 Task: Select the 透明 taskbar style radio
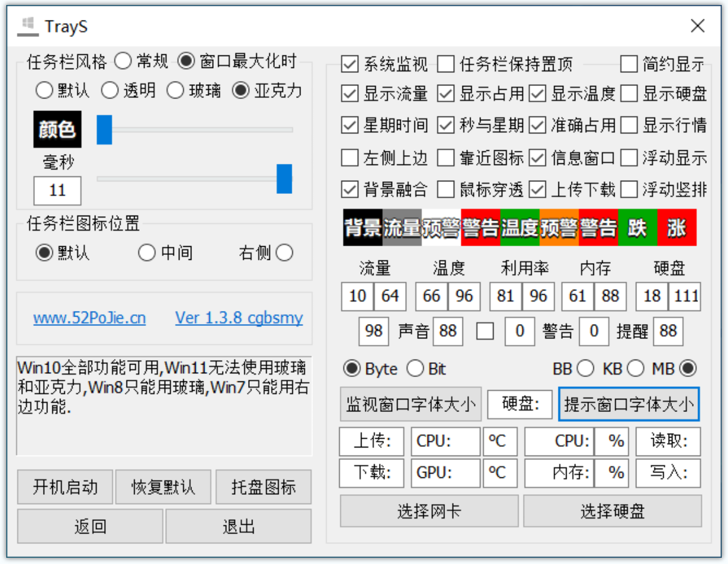[x=110, y=90]
